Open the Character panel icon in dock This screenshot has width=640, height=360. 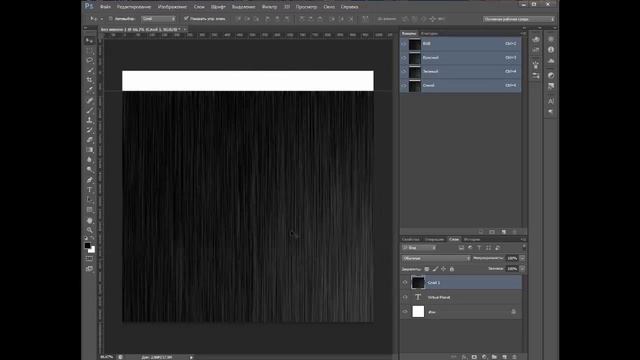coord(551,101)
